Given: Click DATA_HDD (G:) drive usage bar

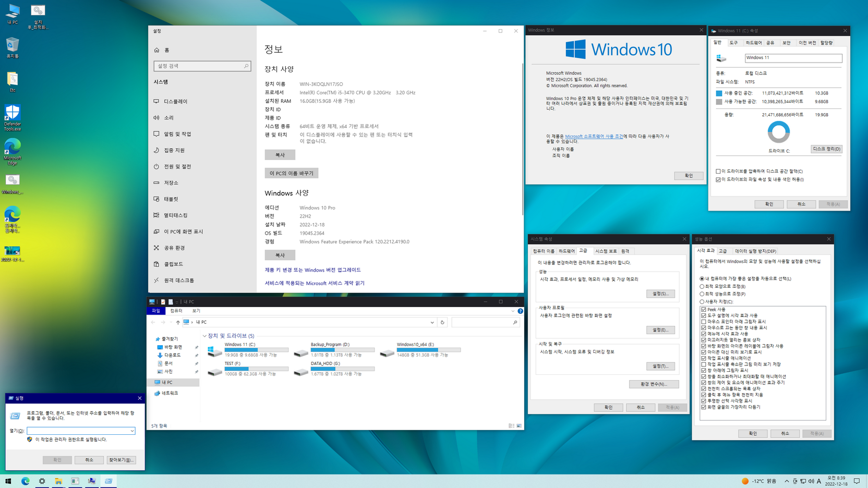Looking at the screenshot, I should coord(342,369).
